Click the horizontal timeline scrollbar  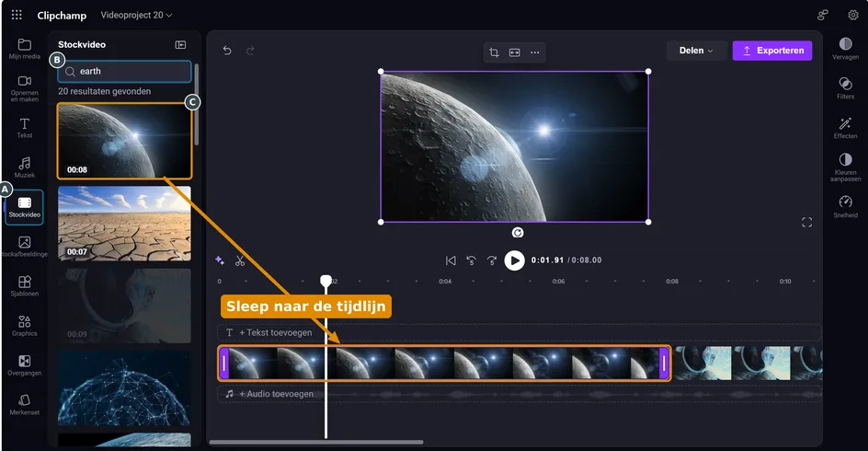(x=316, y=442)
